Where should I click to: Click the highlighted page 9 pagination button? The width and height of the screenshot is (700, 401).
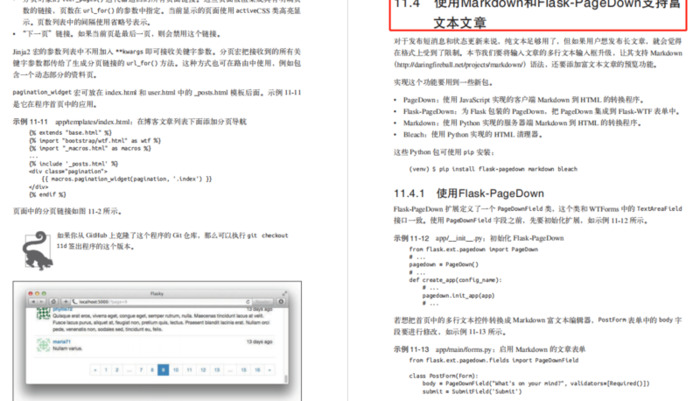(x=163, y=370)
